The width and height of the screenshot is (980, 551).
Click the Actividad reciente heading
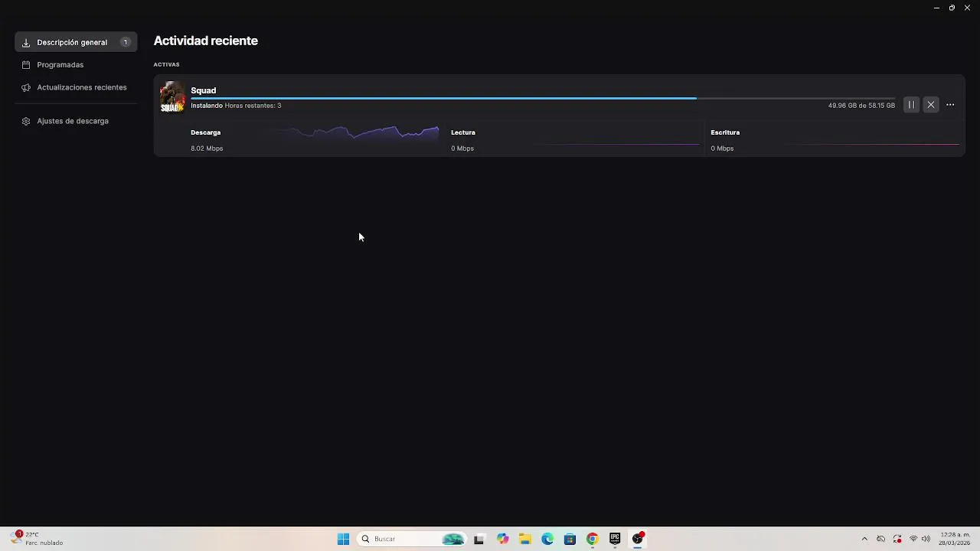point(206,41)
